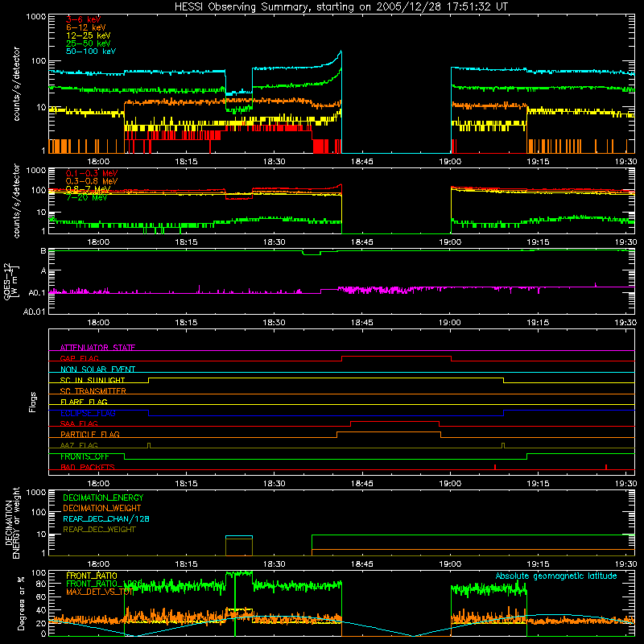Select the yellow 12-25 keV legend entry
Image resolution: width=644 pixels, height=644 pixels.
tap(89, 35)
